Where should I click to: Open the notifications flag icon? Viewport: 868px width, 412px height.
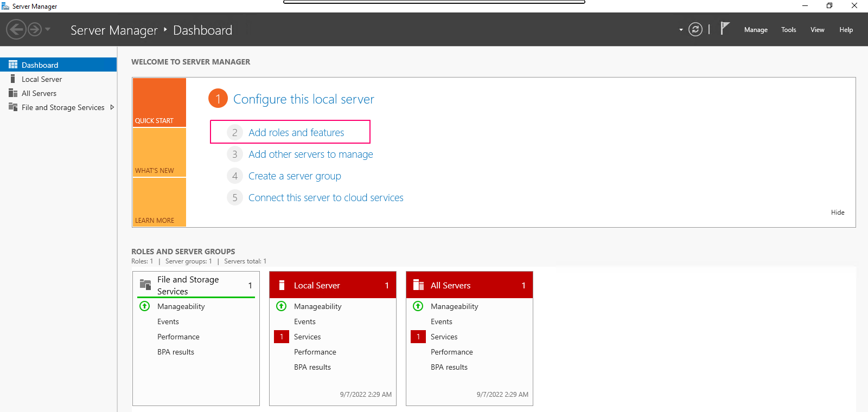[725, 28]
